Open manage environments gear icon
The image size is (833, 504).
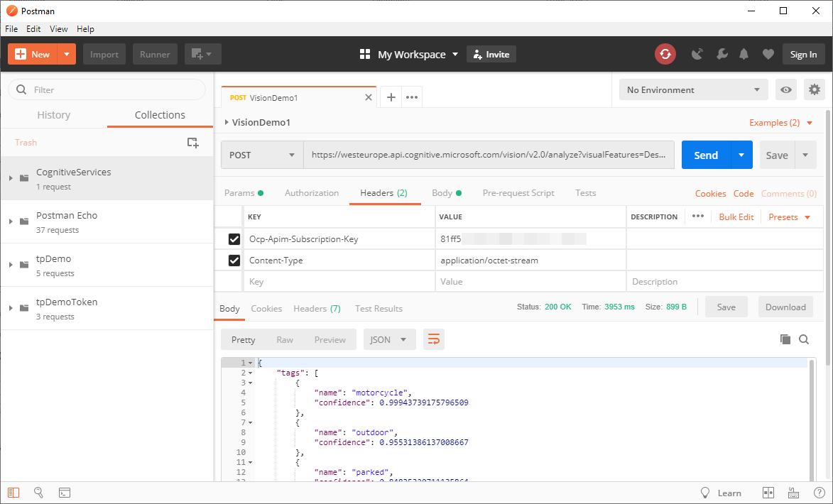click(x=814, y=90)
